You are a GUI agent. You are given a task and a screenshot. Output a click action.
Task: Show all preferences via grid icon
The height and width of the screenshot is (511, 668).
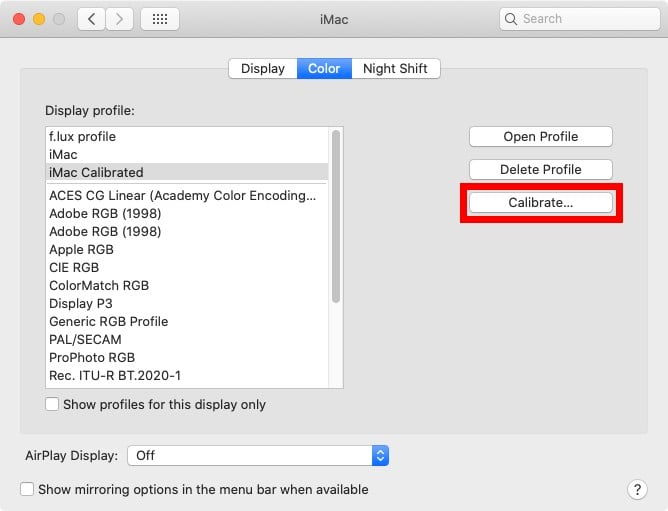(x=160, y=19)
